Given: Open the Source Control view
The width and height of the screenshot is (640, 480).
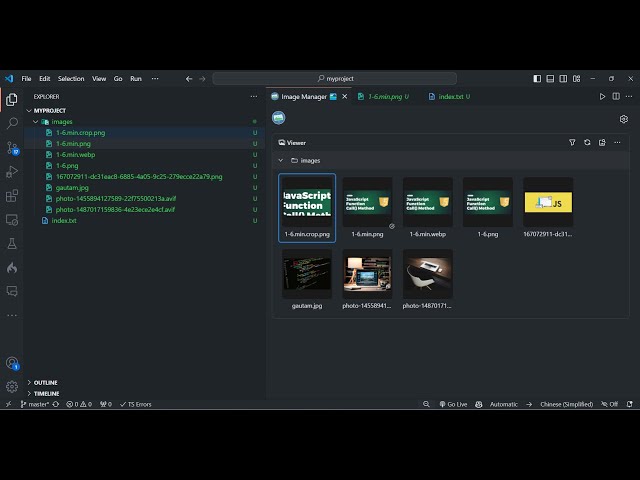Looking at the screenshot, I should [12, 147].
